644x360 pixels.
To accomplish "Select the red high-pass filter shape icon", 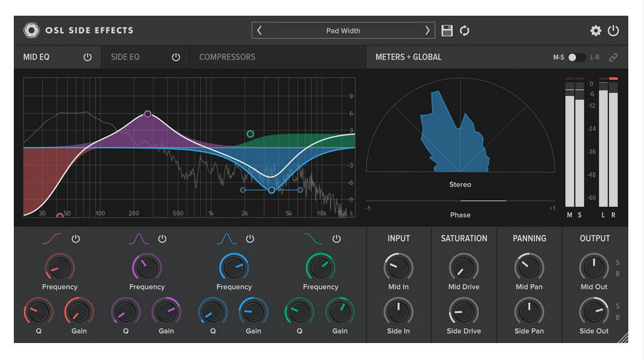I will 52,239.
